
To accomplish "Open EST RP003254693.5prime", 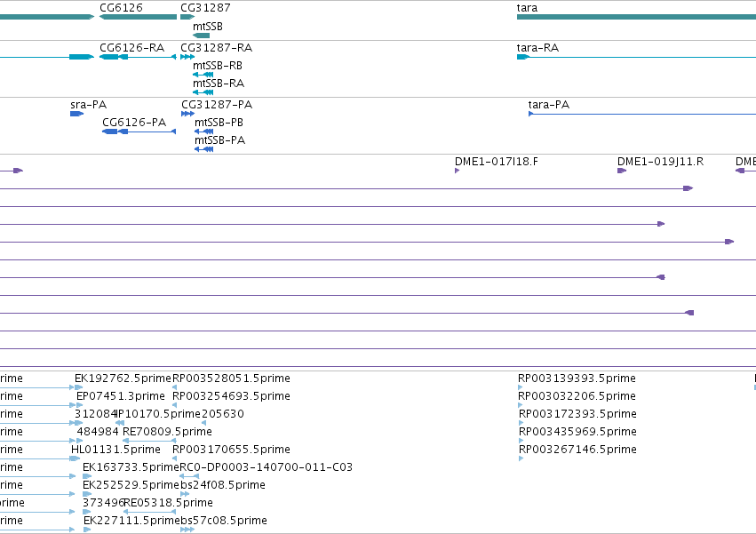I will [232, 396].
